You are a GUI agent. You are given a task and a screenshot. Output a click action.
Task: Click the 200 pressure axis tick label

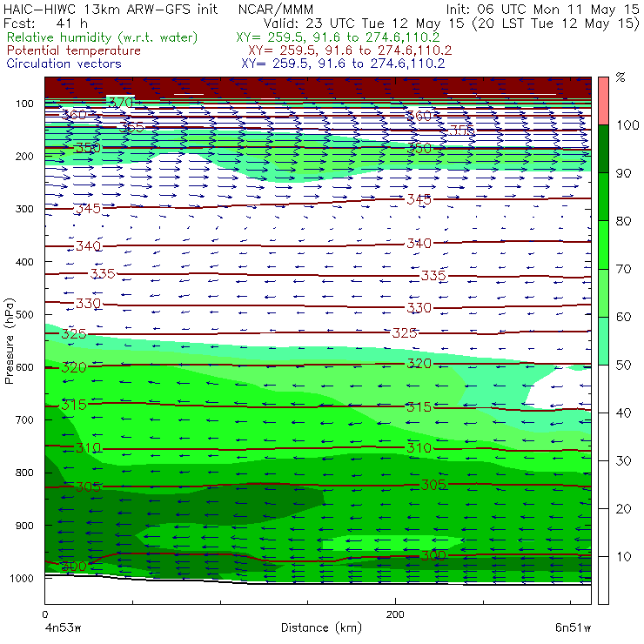(x=24, y=156)
